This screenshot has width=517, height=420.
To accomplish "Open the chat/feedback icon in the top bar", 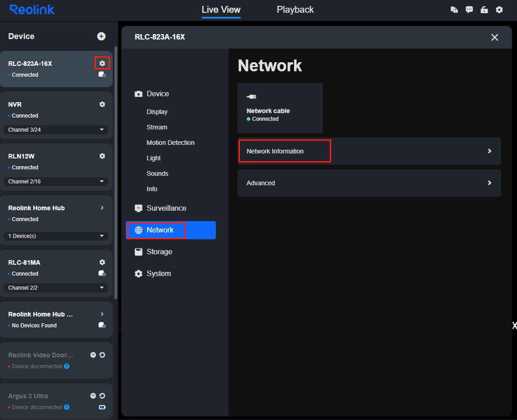I will [x=469, y=10].
